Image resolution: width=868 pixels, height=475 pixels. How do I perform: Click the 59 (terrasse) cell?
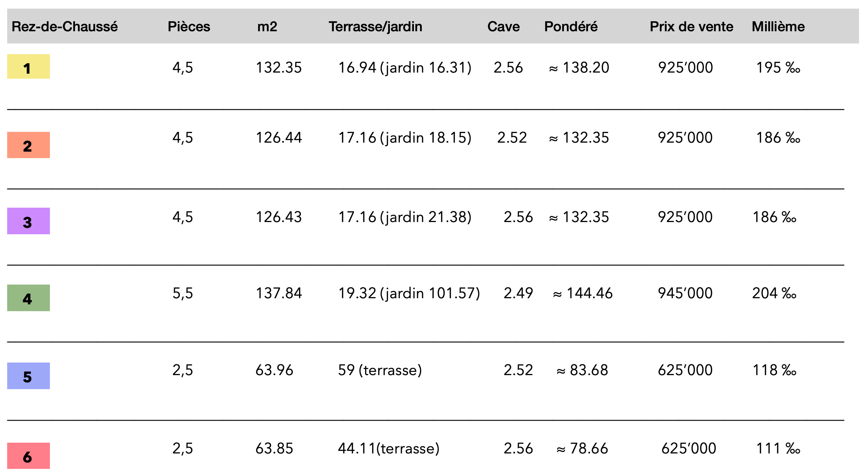[380, 370]
